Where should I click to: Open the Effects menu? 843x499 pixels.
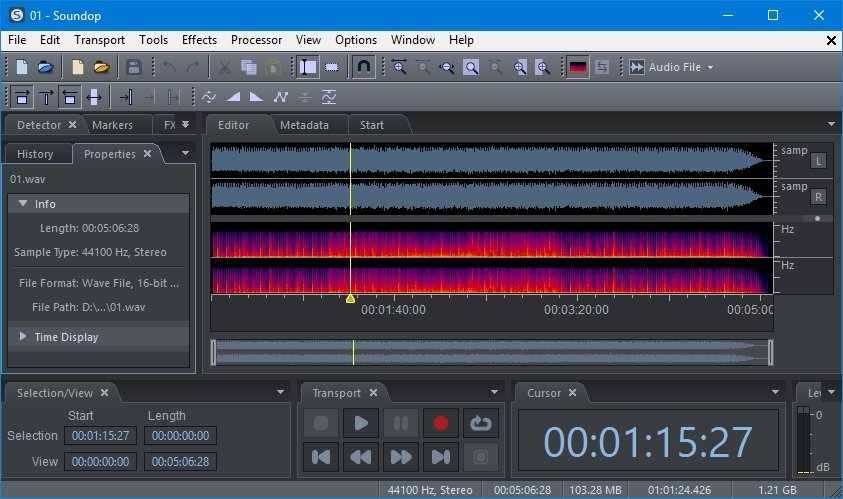(x=199, y=40)
